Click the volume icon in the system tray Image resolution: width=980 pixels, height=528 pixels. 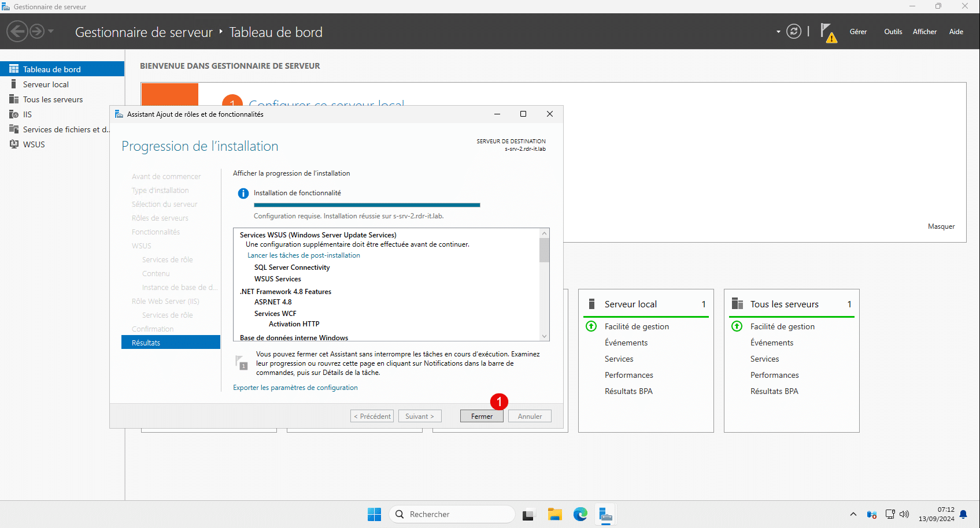[904, 514]
